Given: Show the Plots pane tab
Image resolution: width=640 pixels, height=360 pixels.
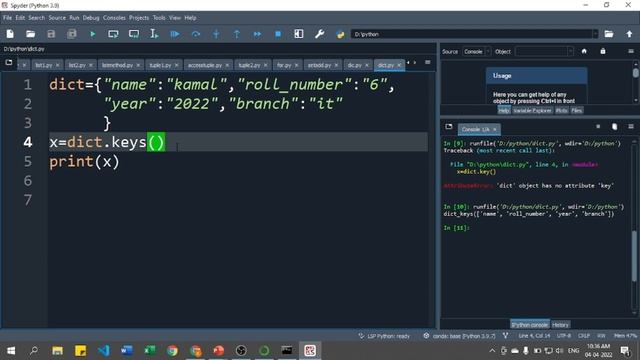Looking at the screenshot, I should point(562,111).
